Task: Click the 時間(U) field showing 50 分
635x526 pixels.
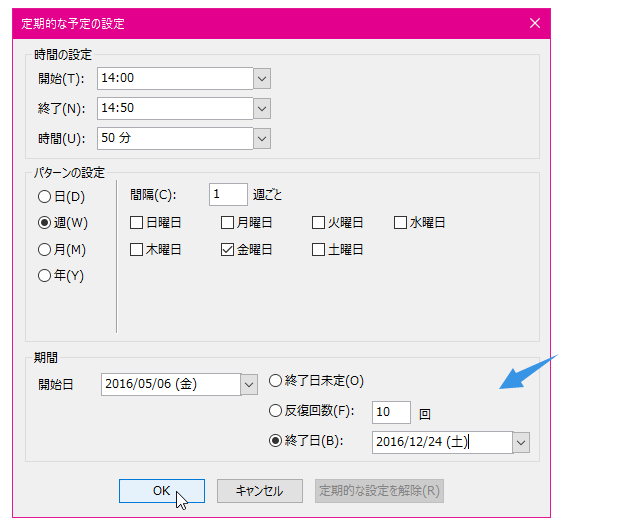Action: point(175,138)
